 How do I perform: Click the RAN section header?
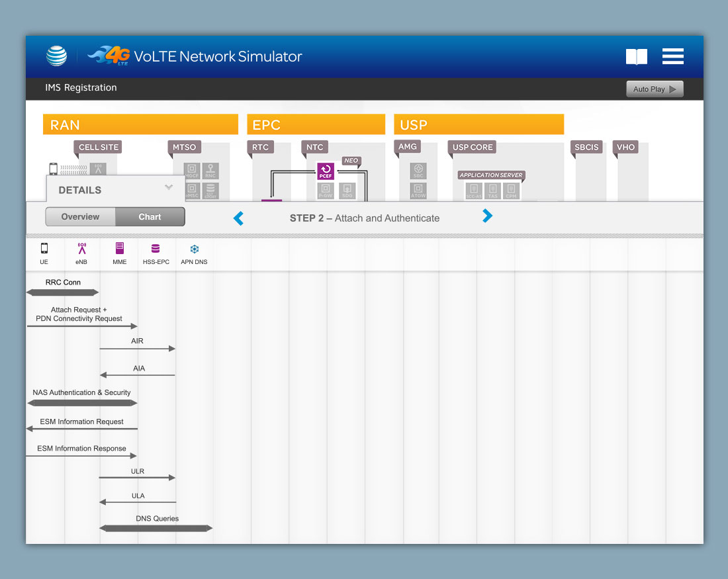point(140,124)
